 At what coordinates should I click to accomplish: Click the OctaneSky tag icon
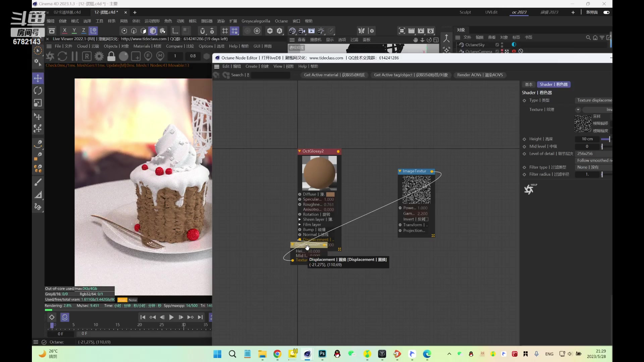tap(514, 45)
